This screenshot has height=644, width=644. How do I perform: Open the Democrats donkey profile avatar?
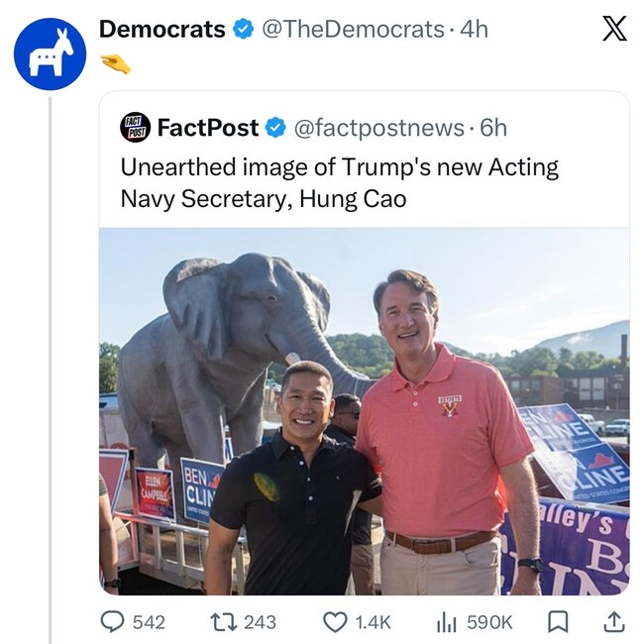click(50, 54)
